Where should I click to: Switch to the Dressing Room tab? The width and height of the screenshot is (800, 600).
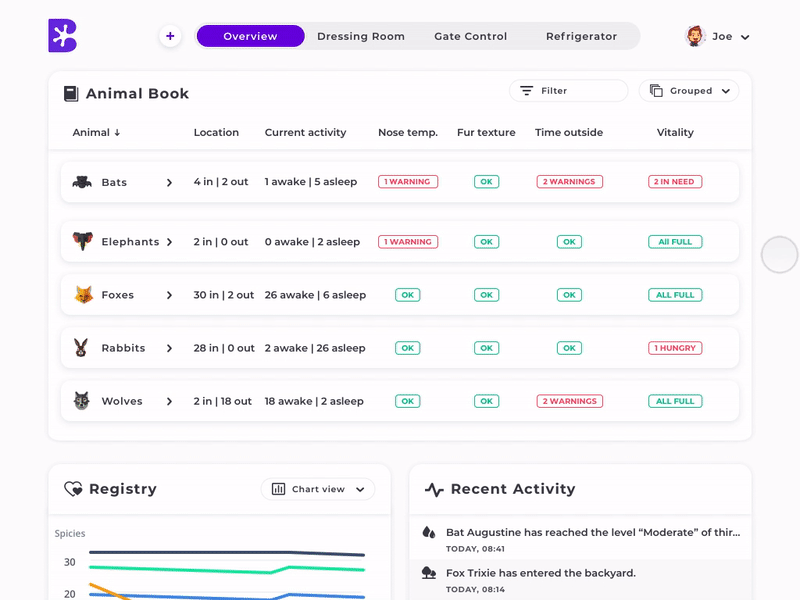point(361,36)
